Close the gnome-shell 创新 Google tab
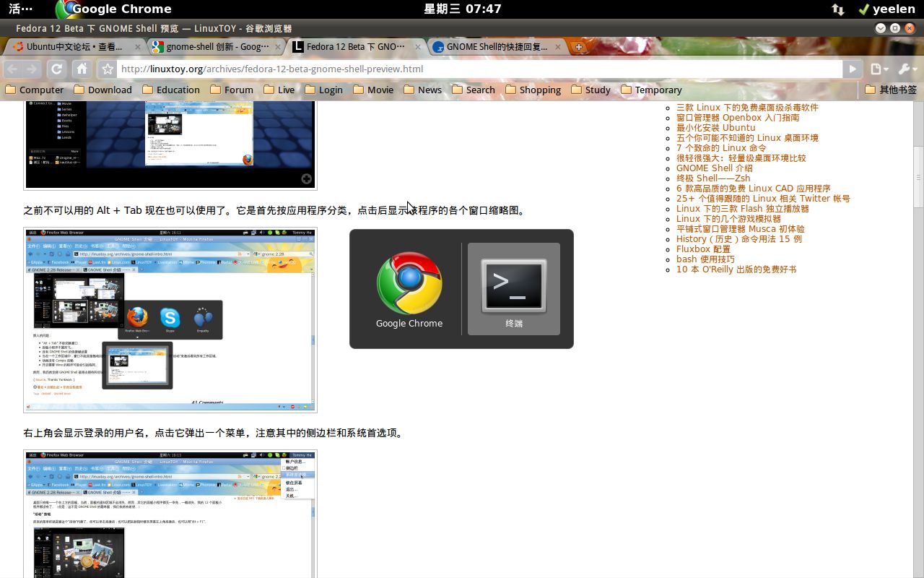Image resolution: width=924 pixels, height=578 pixels. click(279, 46)
